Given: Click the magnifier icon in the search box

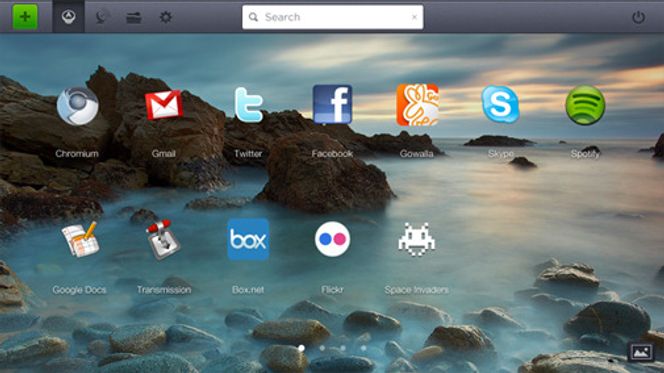Looking at the screenshot, I should (x=253, y=17).
